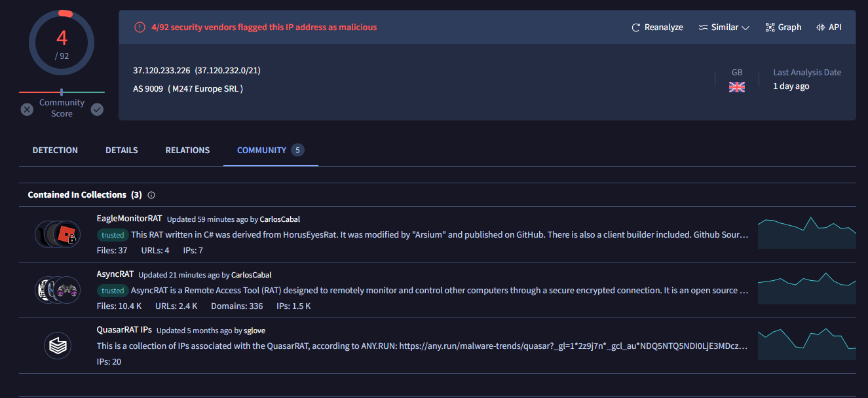The image size is (868, 398).
Task: Click the EagleMonitorRAT collection avatar icon
Action: (x=58, y=234)
